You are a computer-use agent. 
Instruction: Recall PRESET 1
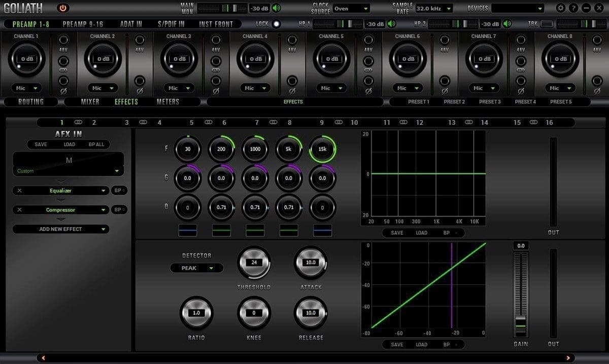419,102
